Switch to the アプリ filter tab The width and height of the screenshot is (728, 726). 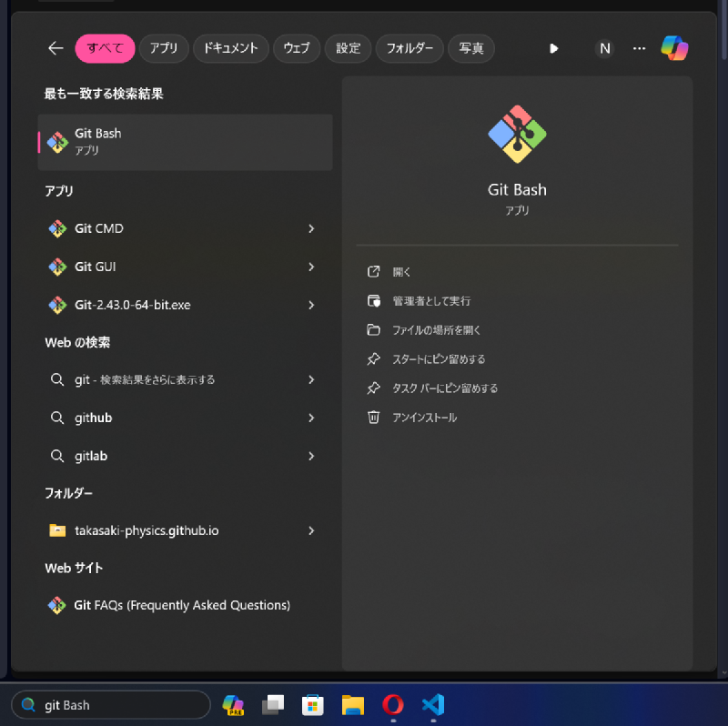(164, 48)
